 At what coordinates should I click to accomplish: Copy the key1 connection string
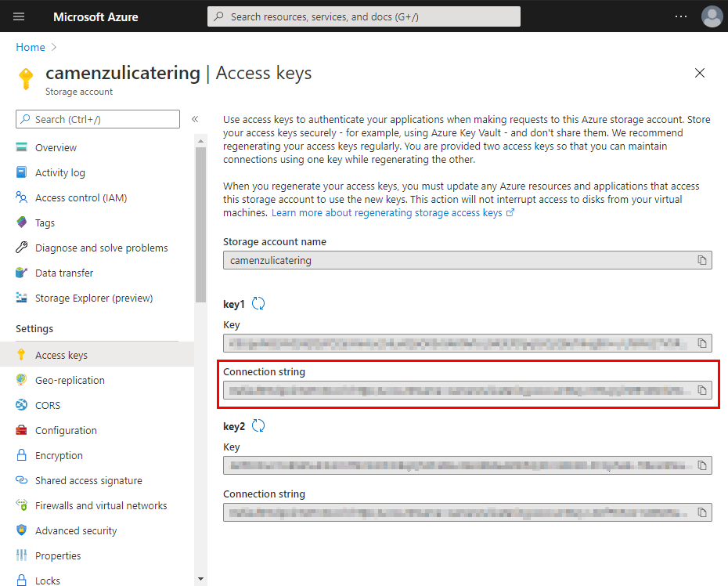tap(701, 388)
